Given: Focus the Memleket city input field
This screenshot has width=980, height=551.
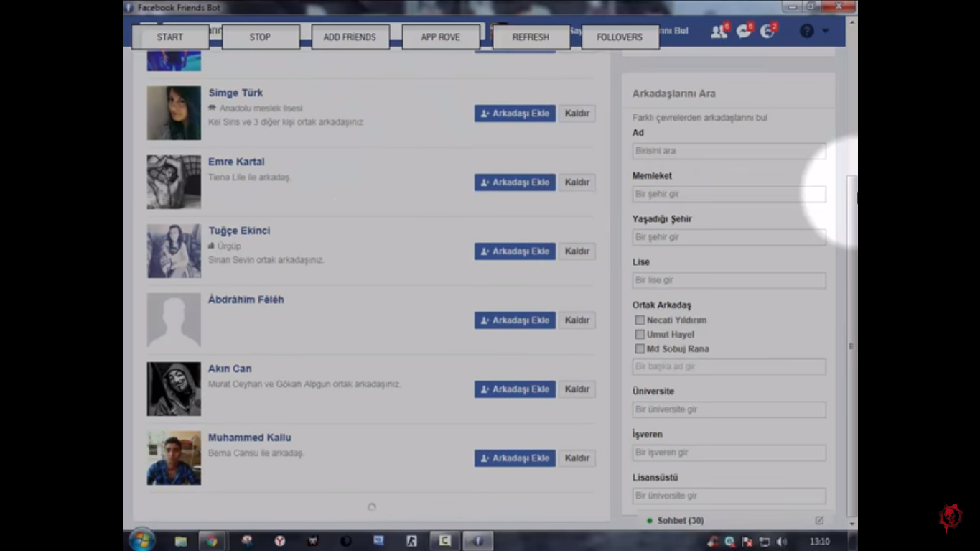Looking at the screenshot, I should point(729,194).
